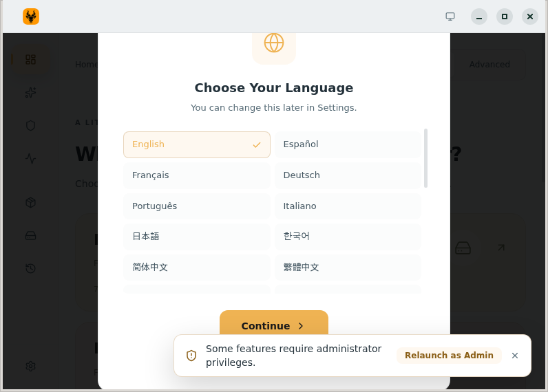
Task: Dismiss the administrator privileges notification
Action: pyautogui.click(x=515, y=356)
